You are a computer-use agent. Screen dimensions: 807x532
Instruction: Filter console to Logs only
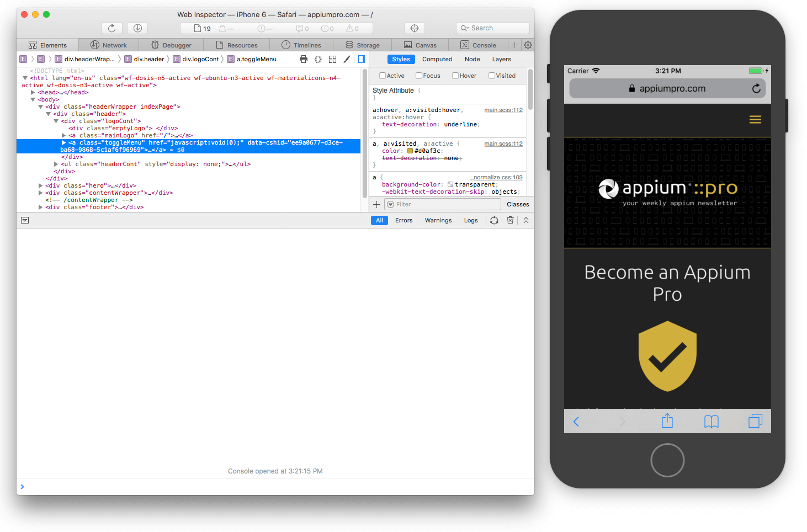[x=471, y=220]
